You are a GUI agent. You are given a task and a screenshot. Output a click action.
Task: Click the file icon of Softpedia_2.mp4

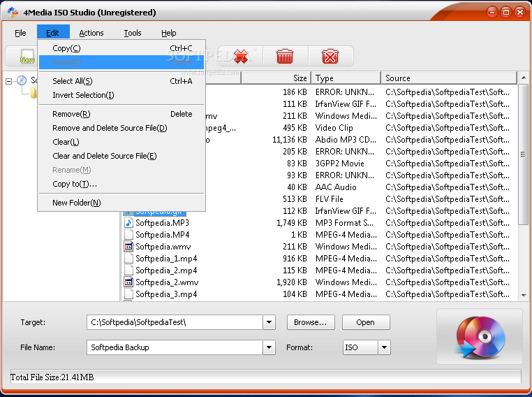128,270
